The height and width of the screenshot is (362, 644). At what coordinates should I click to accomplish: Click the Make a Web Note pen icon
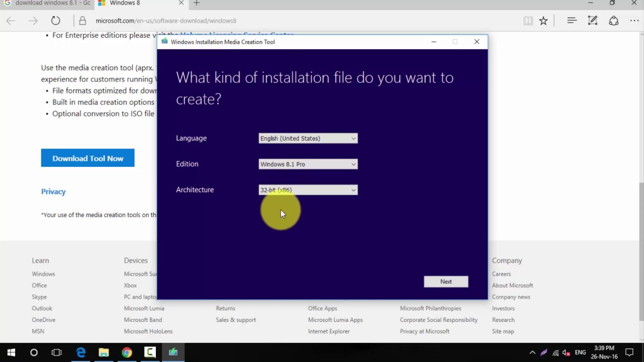pos(593,21)
